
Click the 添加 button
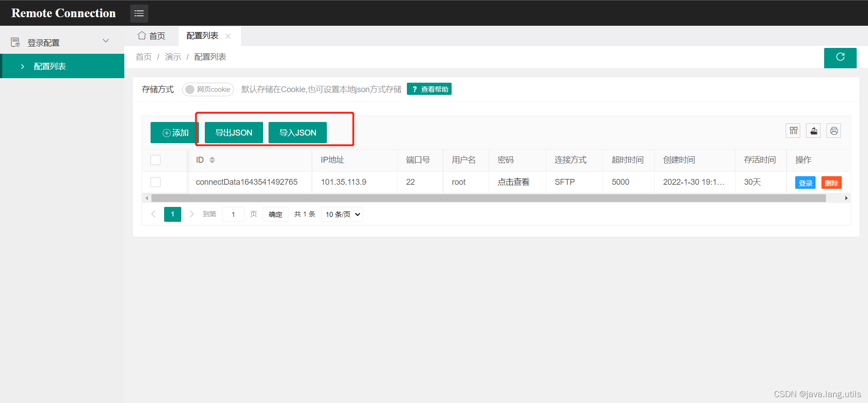point(175,133)
